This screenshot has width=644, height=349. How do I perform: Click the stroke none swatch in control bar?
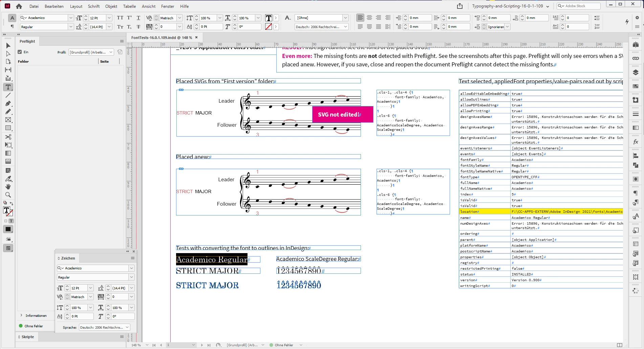269,27
